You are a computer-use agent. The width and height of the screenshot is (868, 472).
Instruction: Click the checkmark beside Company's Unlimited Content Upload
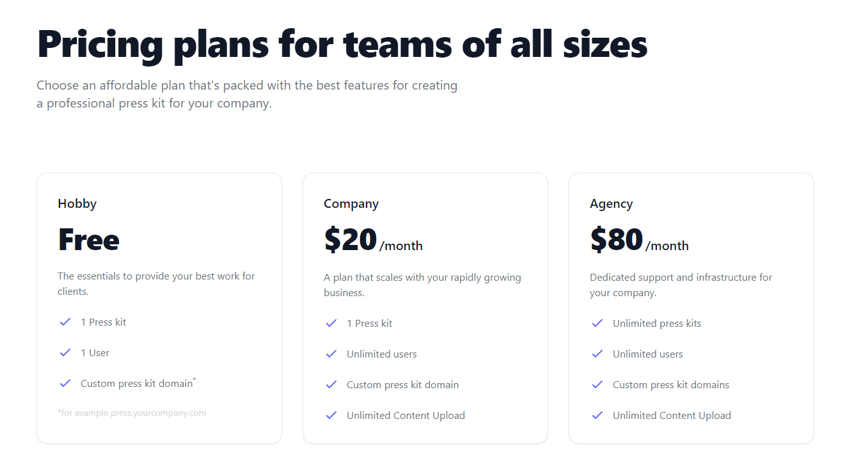point(331,415)
